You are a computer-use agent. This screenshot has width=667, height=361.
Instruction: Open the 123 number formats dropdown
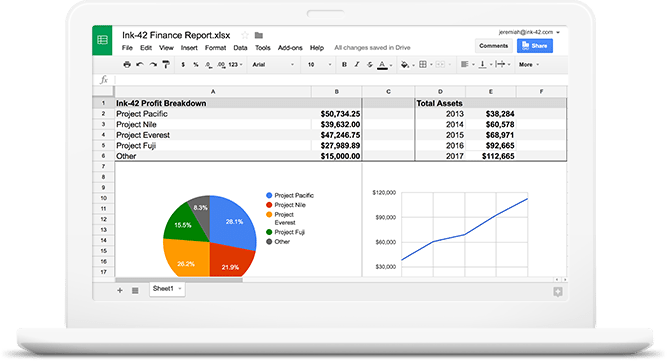click(235, 65)
